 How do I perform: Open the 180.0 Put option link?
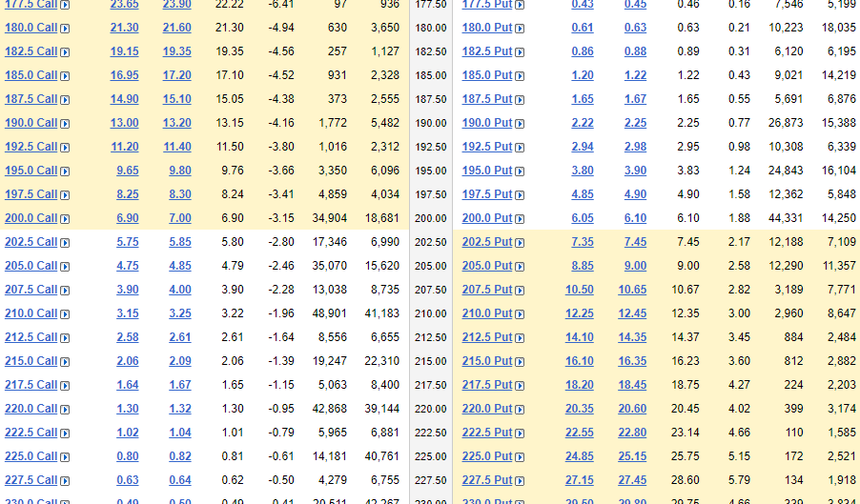487,28
